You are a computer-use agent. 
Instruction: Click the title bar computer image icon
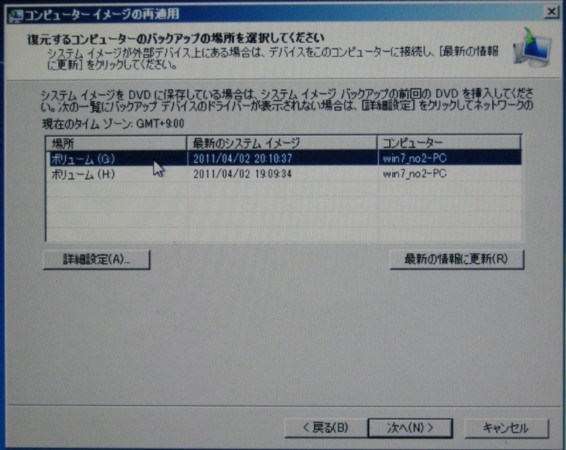tap(16, 15)
